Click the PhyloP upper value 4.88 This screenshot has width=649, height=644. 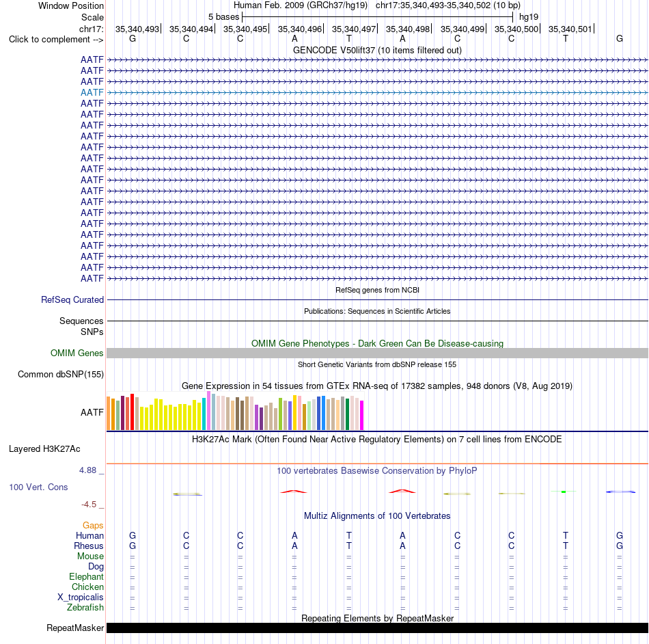[87, 470]
